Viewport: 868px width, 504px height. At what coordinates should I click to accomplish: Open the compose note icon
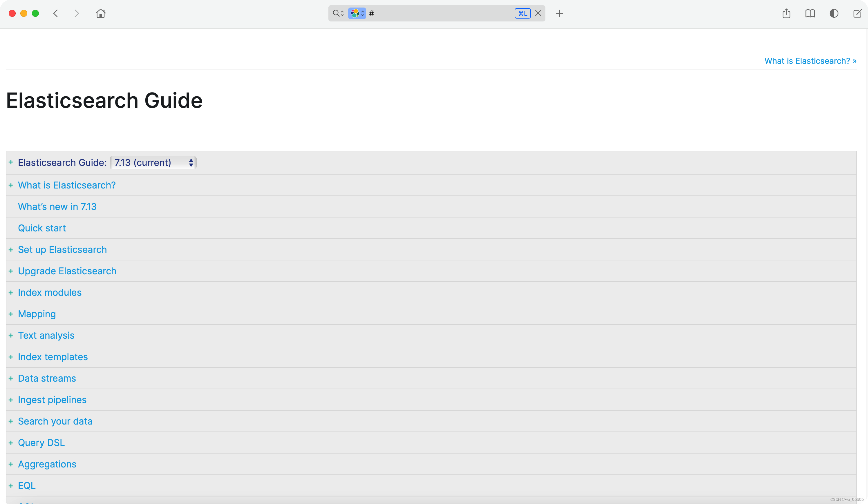[857, 13]
